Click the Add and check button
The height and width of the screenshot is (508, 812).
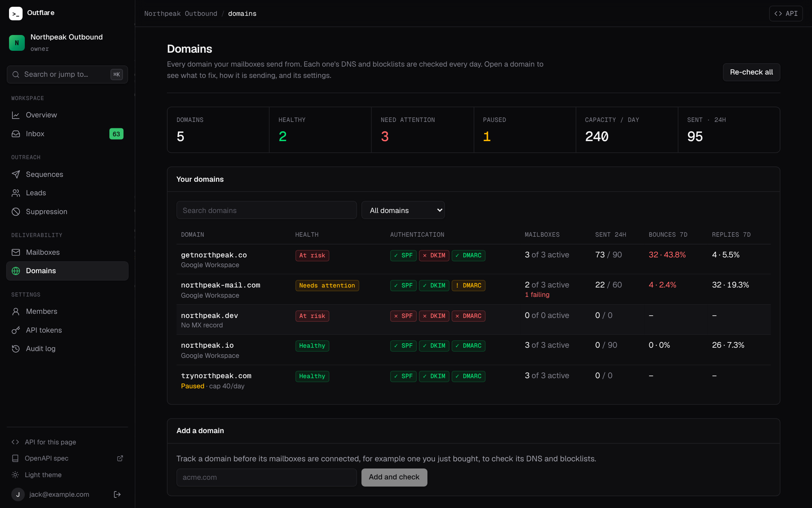click(394, 477)
